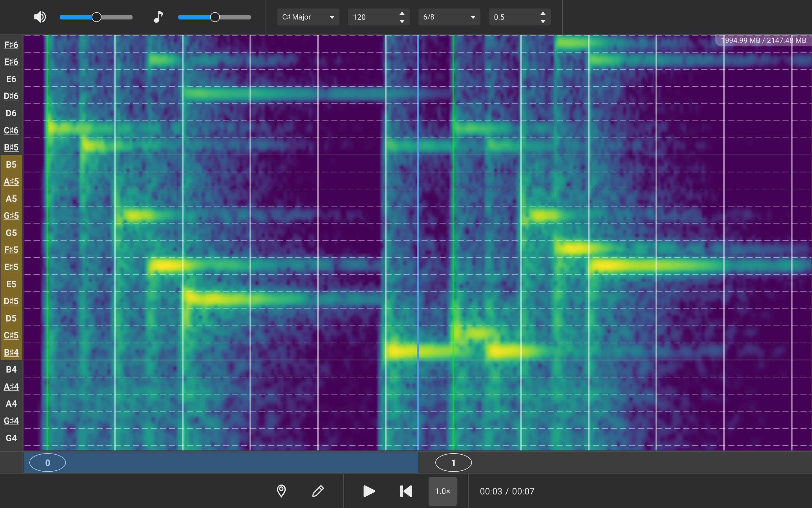This screenshot has height=508, width=812.
Task: Decrease tempo with down arrow
Action: click(x=402, y=21)
